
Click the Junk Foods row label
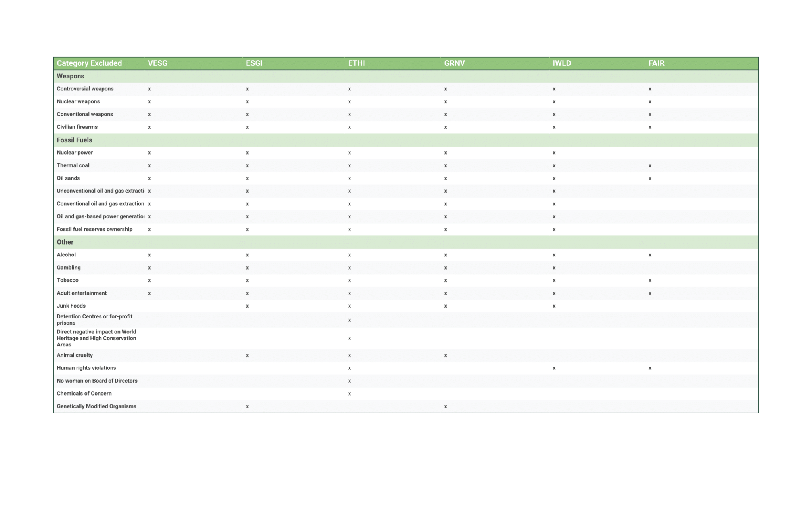tap(71, 306)
